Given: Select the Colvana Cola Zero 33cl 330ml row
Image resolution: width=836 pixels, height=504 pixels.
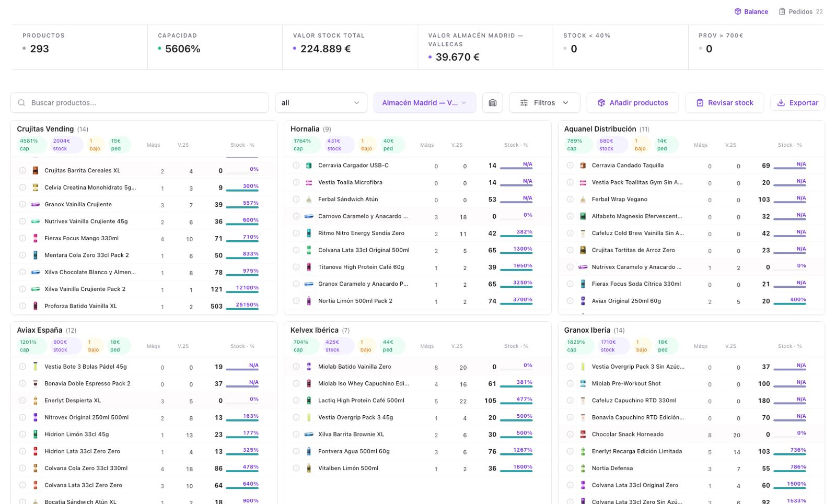Looking at the screenshot, I should point(144,468).
